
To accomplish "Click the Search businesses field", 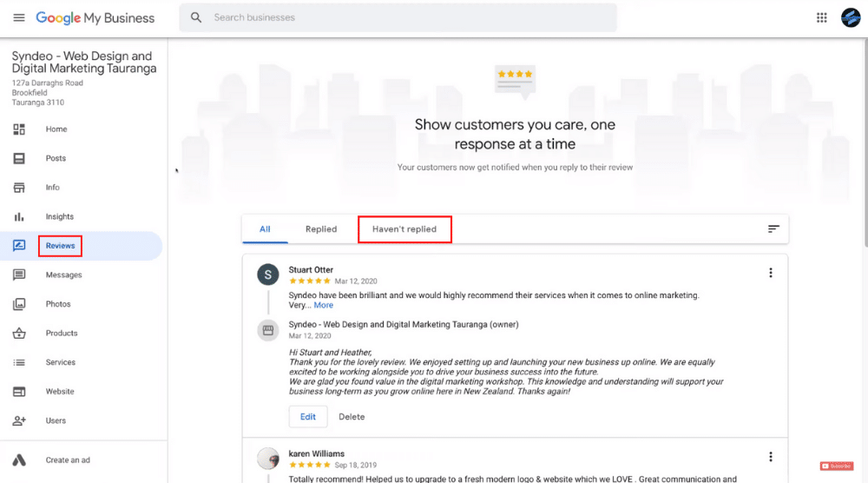I will 398,17.
